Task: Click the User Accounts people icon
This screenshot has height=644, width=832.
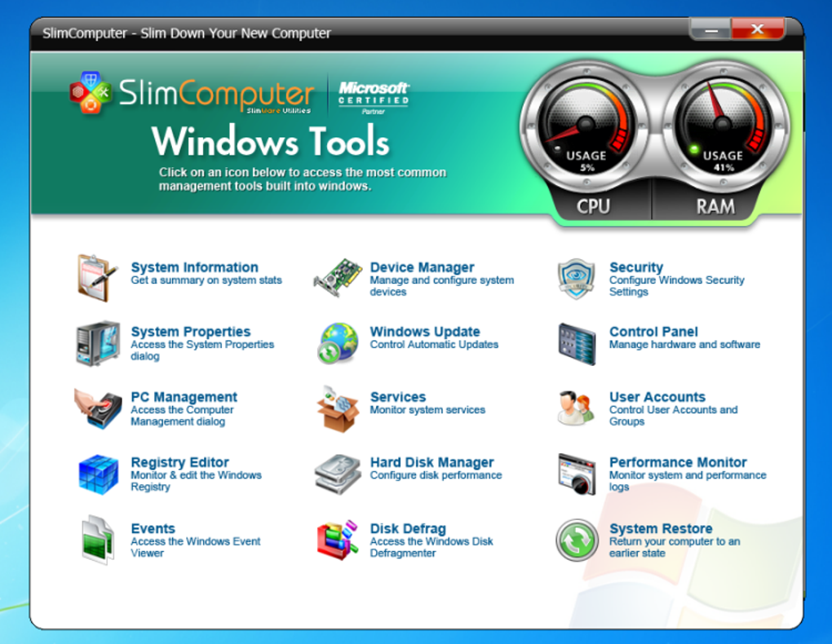Action: tap(576, 408)
